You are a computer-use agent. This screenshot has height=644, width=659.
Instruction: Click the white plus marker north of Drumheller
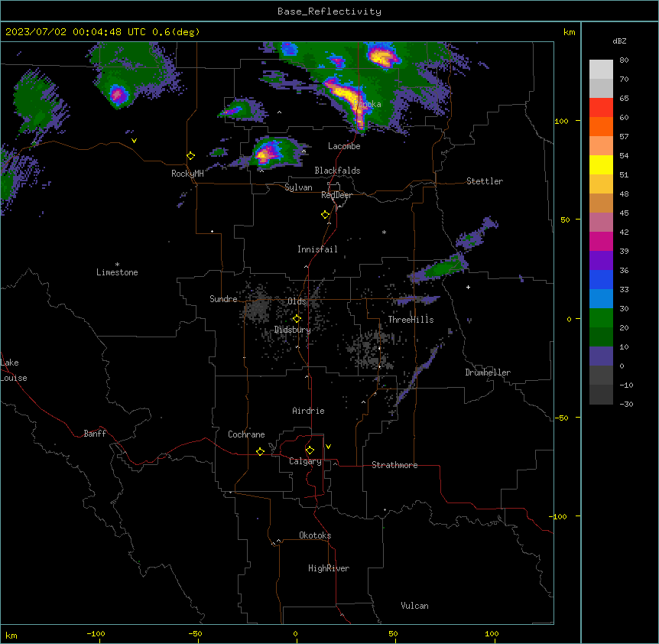468,287
